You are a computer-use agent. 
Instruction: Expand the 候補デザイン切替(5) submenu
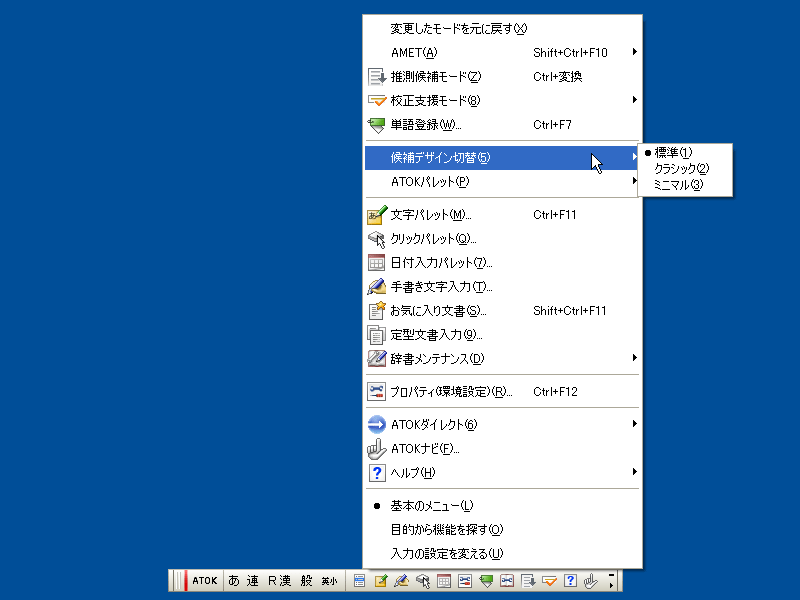click(502, 158)
